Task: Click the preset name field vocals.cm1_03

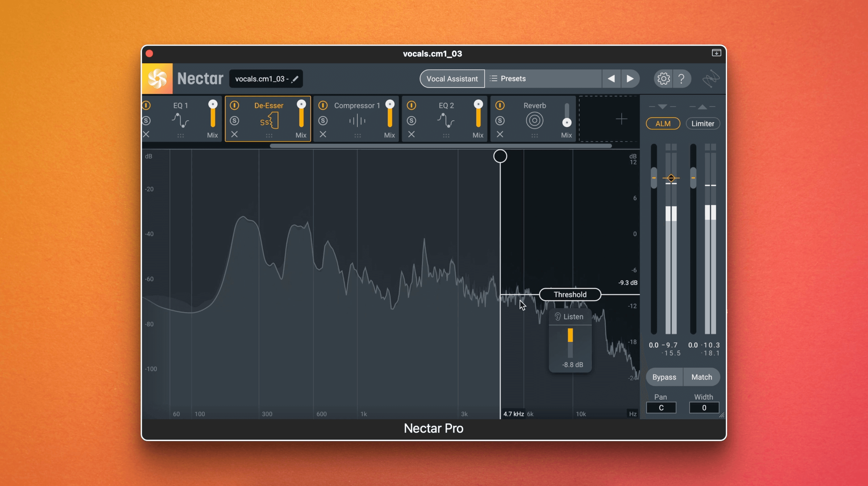Action: click(x=266, y=79)
